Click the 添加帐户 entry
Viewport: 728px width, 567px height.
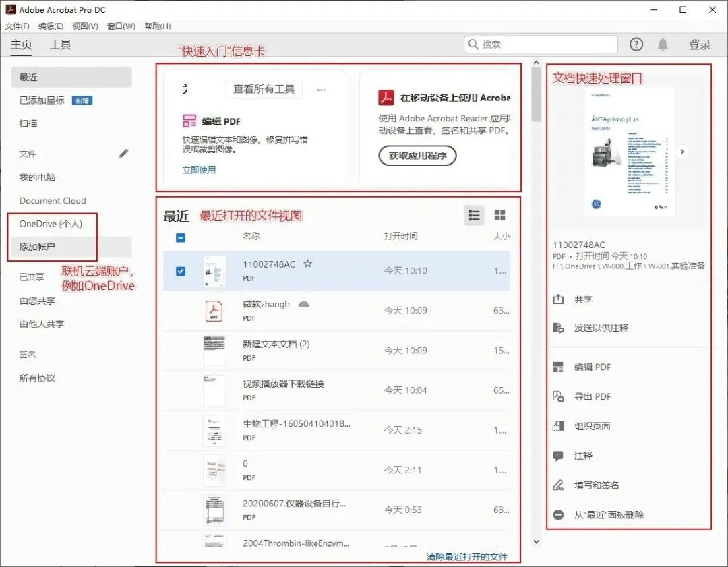71,247
